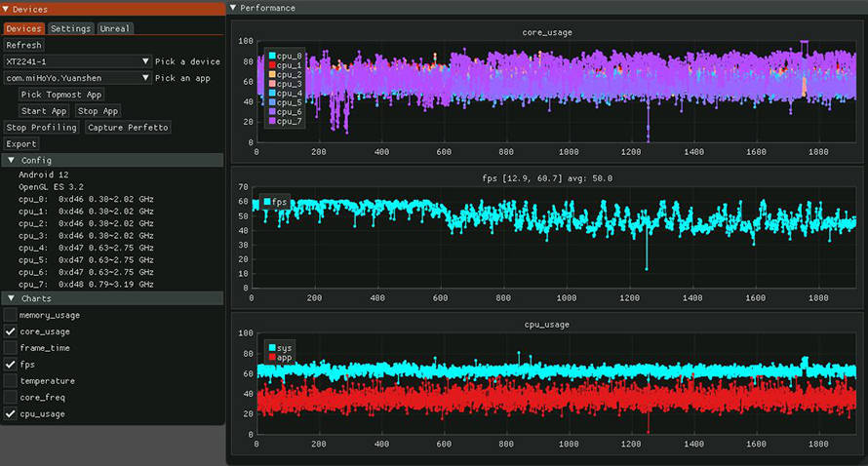The image size is (868, 466).
Task: Collapse the Config section header
Action: 11,160
